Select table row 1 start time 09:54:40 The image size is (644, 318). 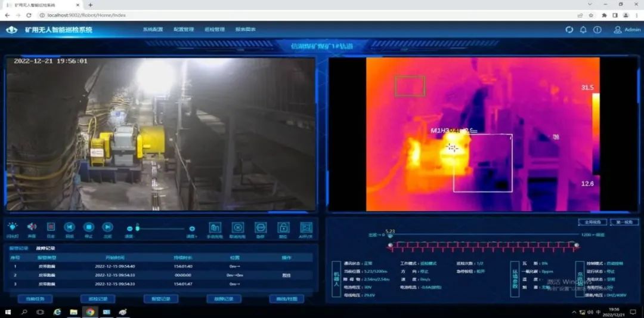115,266
